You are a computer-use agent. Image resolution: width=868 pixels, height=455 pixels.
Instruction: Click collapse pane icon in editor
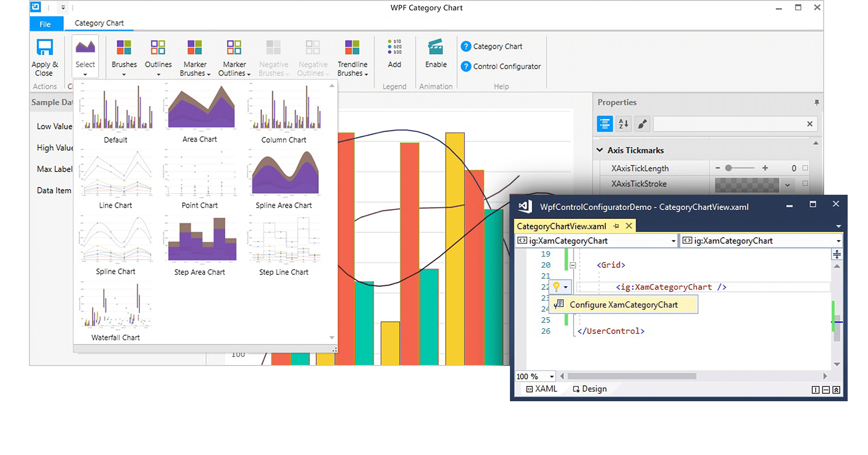pos(836,390)
